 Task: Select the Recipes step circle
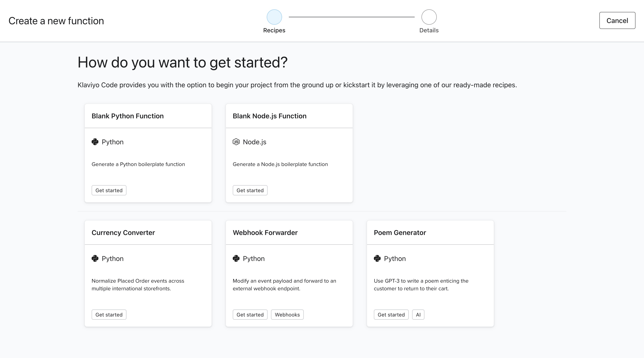click(274, 17)
